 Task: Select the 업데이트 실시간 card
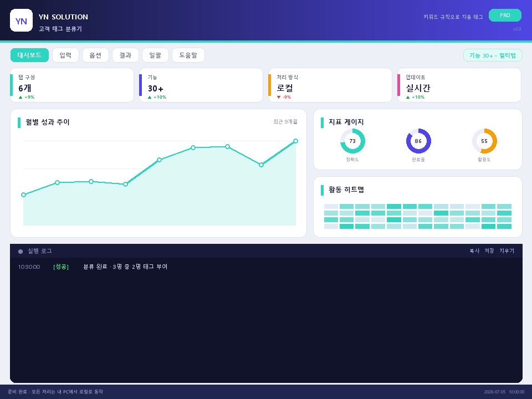coord(459,85)
